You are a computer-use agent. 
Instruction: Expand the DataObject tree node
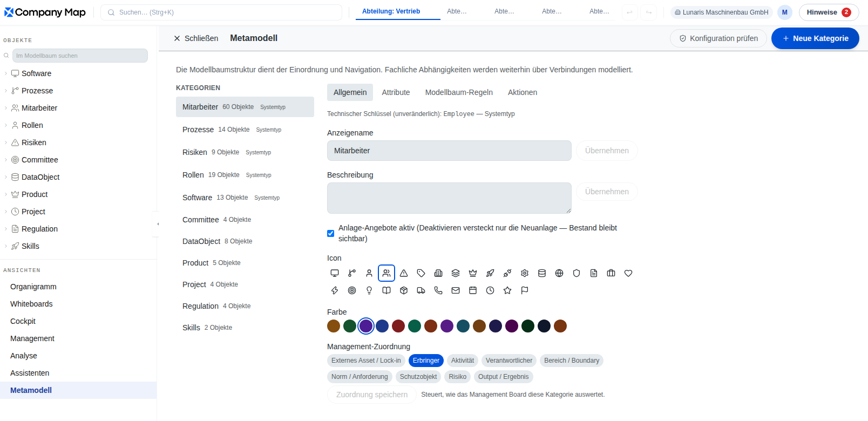point(6,177)
